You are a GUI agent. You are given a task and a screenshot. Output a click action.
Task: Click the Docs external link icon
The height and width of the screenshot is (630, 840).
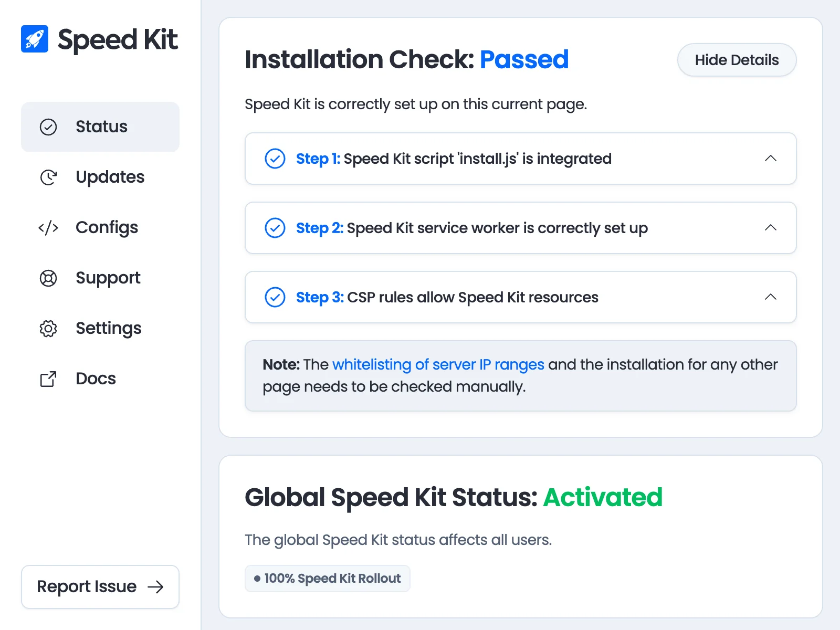[48, 379]
